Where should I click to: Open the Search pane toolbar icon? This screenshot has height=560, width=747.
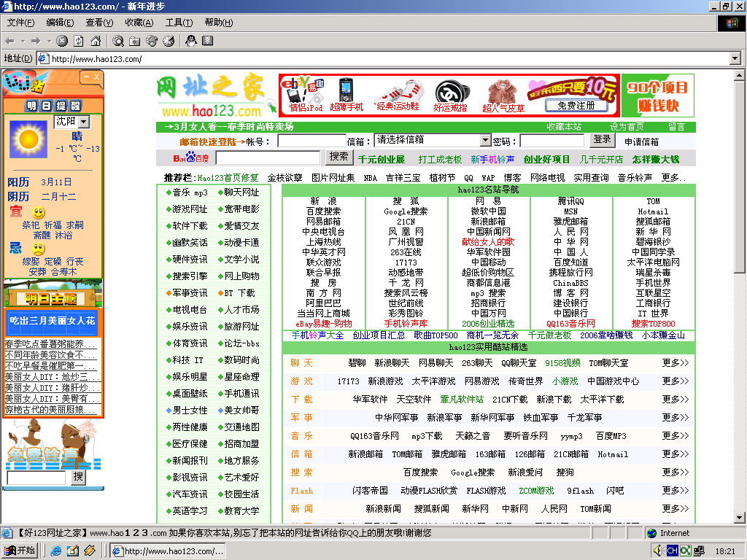pos(117,42)
